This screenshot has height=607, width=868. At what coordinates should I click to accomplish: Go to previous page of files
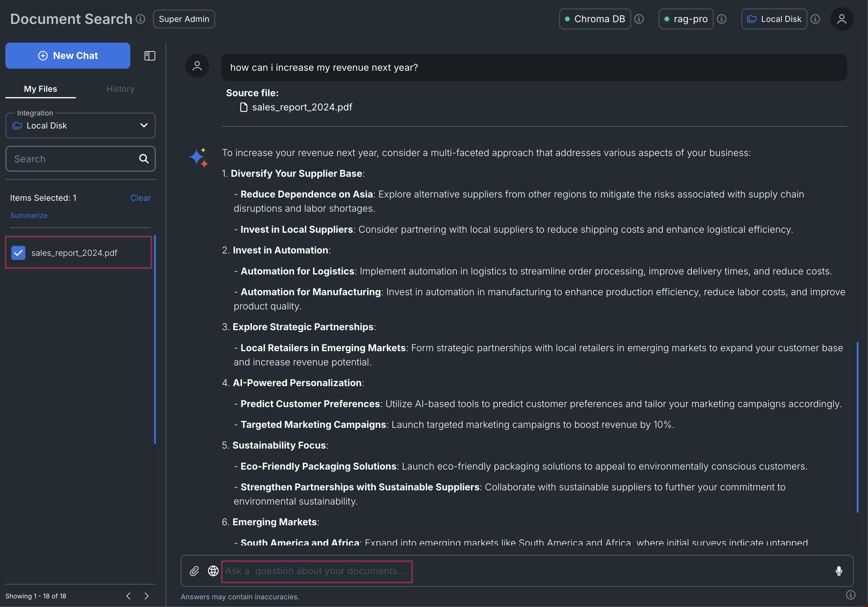pyautogui.click(x=129, y=596)
